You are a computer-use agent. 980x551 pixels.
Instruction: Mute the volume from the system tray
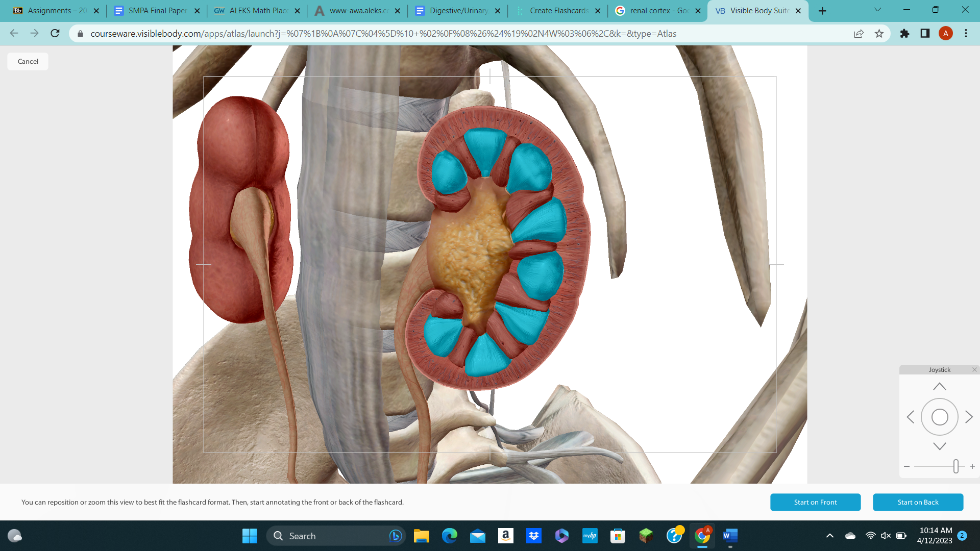[885, 536]
